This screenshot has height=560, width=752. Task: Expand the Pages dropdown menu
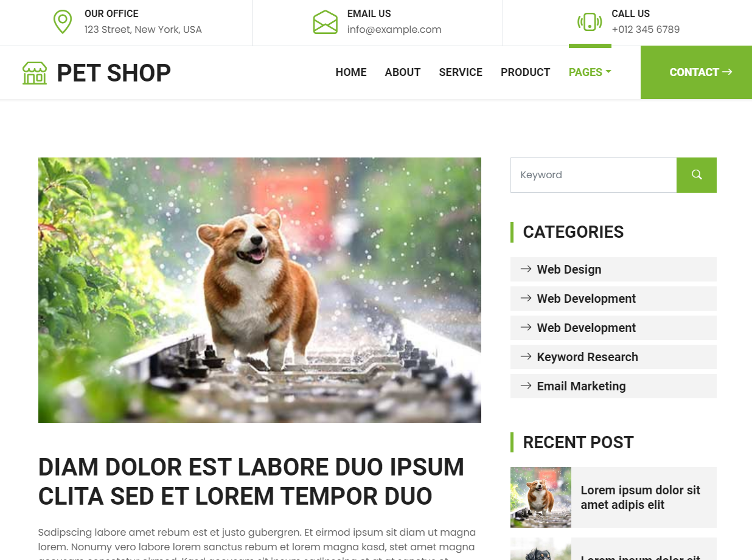pyautogui.click(x=590, y=72)
